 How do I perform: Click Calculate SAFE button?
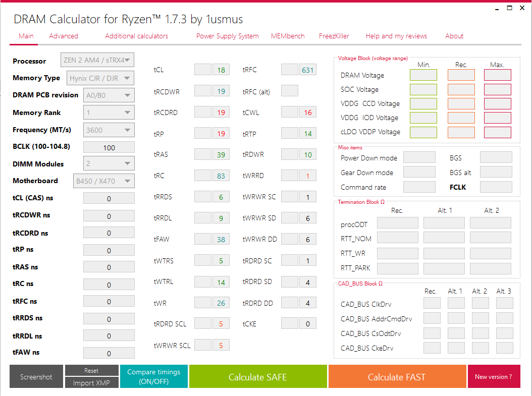[x=258, y=377]
